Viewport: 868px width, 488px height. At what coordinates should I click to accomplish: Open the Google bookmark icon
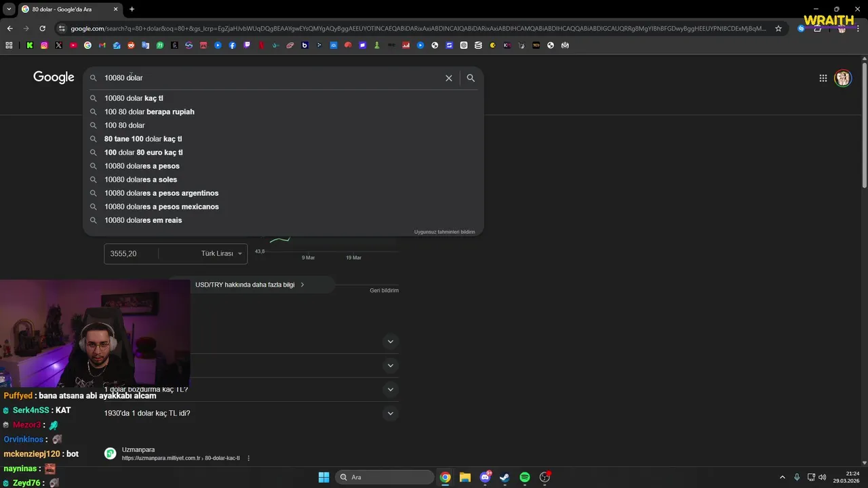point(87,45)
